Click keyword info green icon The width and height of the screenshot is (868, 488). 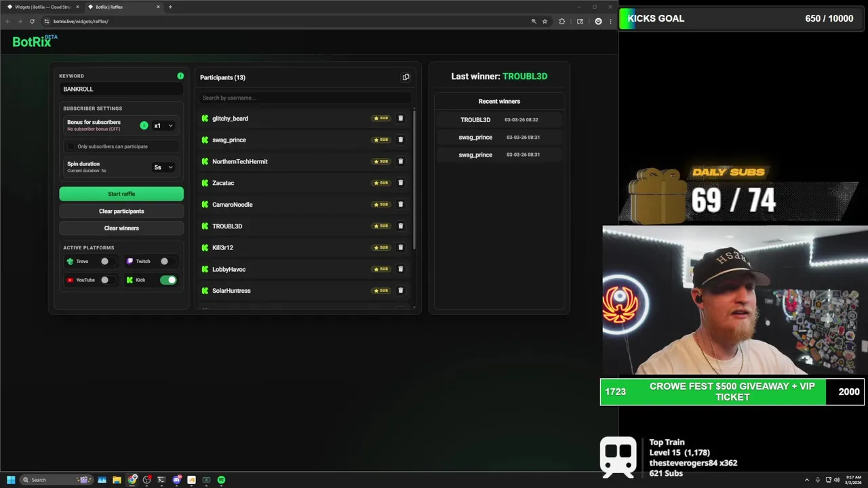180,76
